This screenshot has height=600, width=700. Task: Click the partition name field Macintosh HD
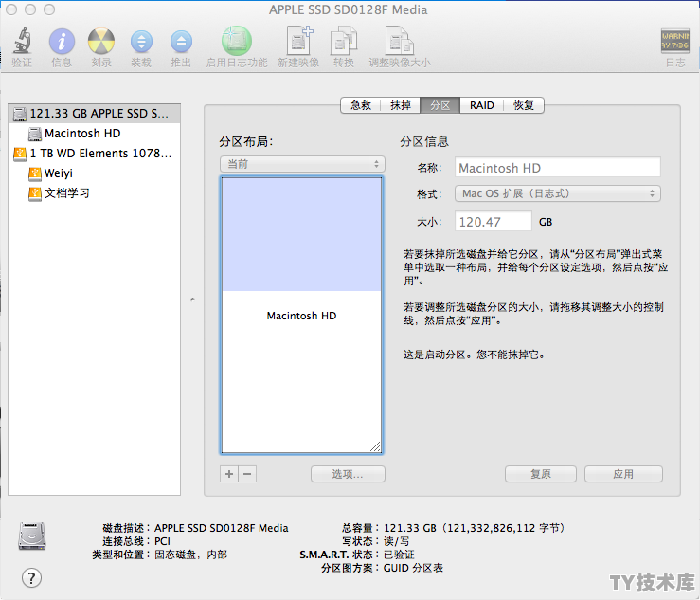point(558,168)
